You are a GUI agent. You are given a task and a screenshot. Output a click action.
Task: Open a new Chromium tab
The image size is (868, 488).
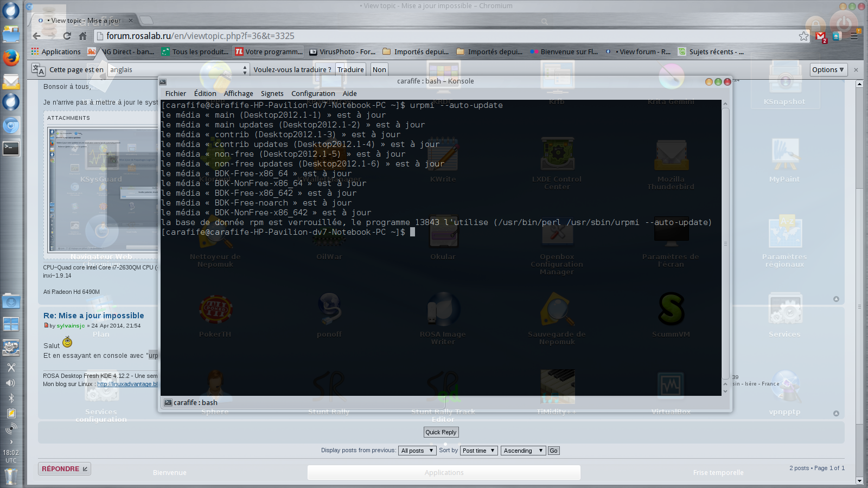(146, 20)
